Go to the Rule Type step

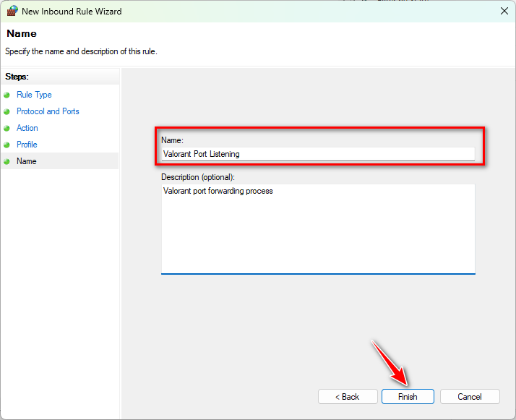(34, 95)
